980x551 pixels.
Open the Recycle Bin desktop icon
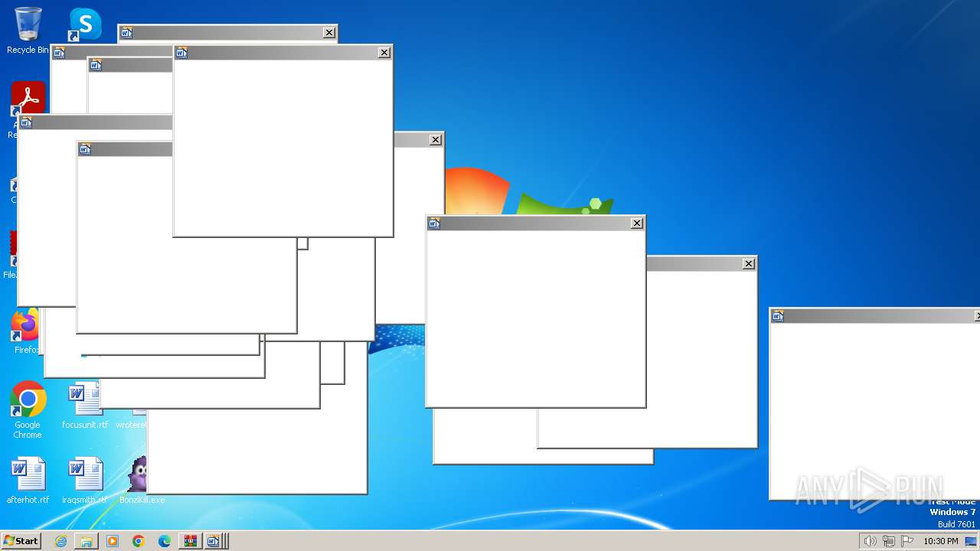pos(28,31)
